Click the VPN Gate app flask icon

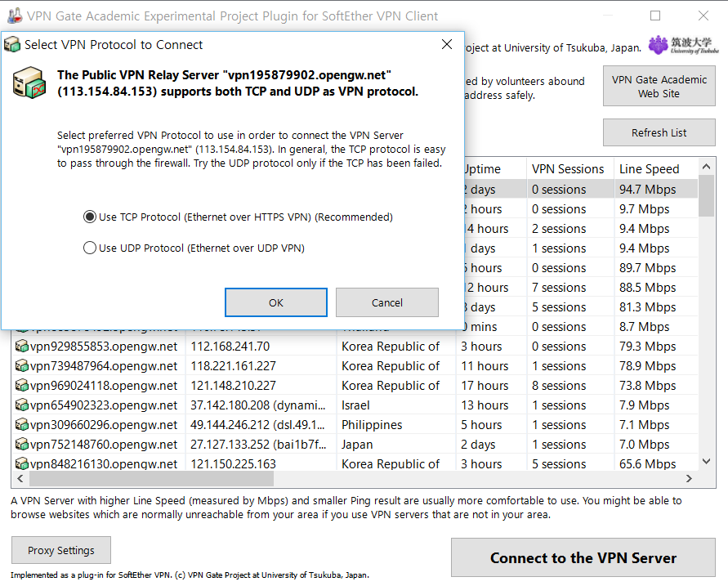[15, 16]
